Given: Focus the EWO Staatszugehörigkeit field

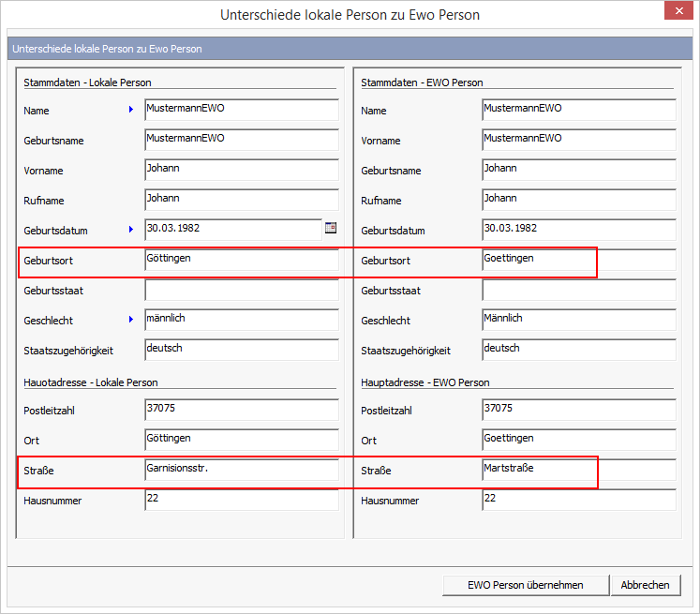Looking at the screenshot, I should (x=578, y=350).
